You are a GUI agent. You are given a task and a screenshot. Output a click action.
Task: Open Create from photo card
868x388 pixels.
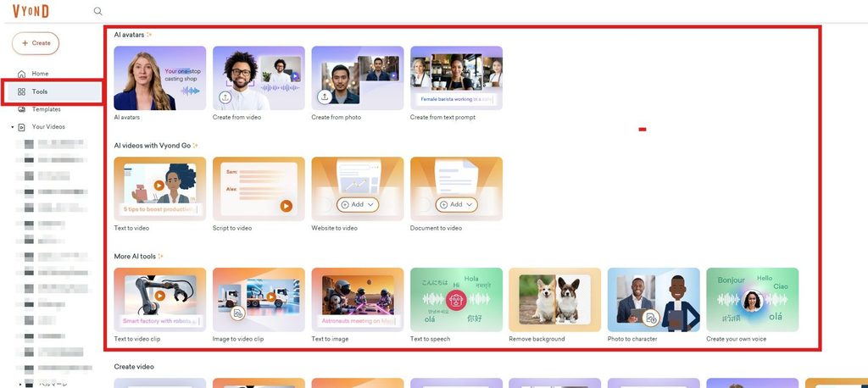coord(358,78)
